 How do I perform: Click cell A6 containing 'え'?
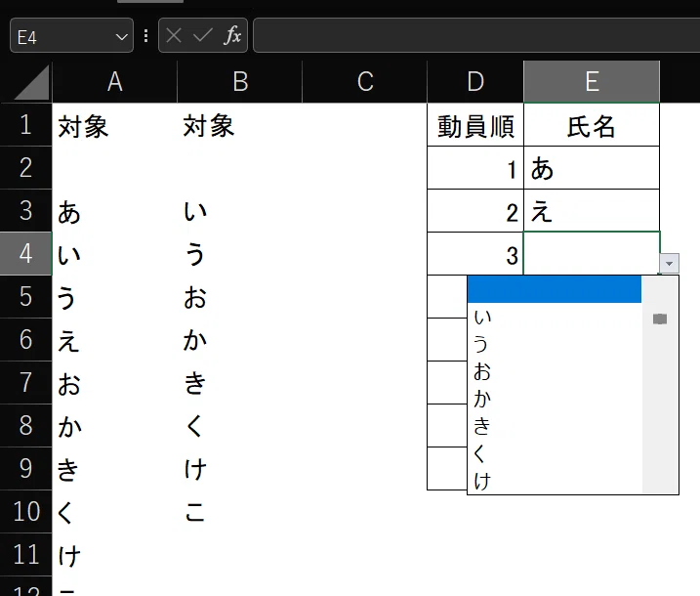coord(115,340)
